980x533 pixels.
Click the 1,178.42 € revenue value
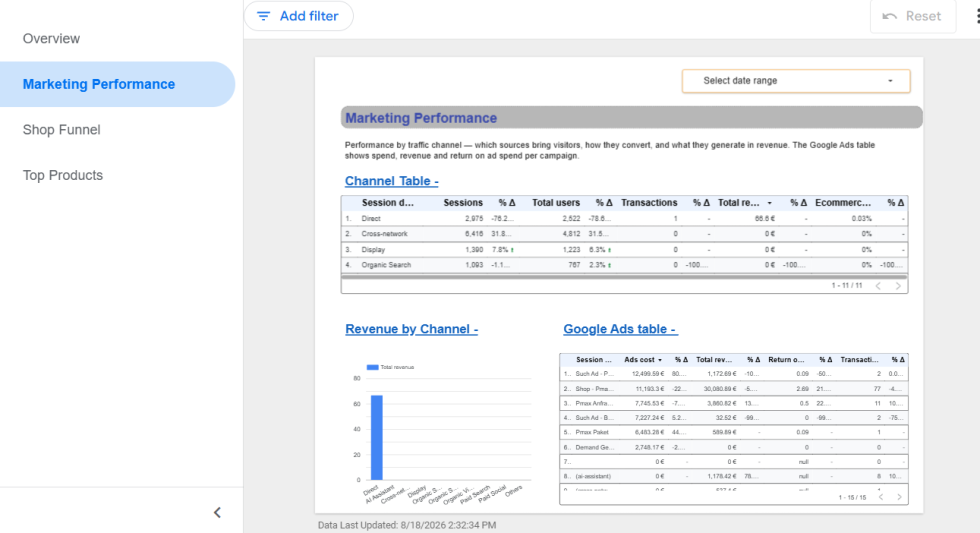tap(721, 477)
